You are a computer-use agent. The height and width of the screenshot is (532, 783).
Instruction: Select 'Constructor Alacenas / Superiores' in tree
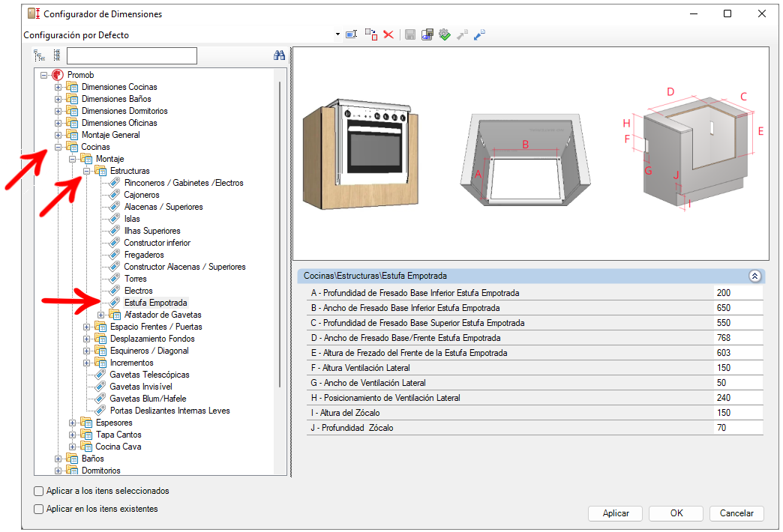click(184, 267)
